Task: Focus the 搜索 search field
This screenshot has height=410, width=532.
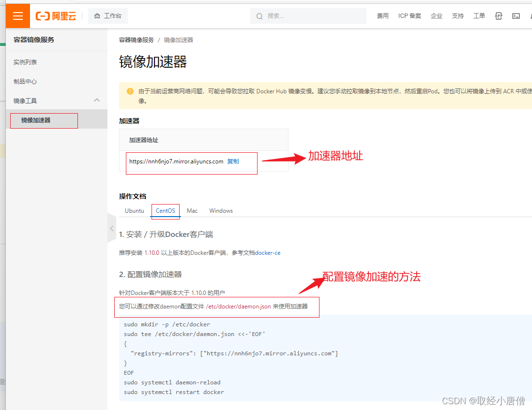Action: [x=308, y=16]
